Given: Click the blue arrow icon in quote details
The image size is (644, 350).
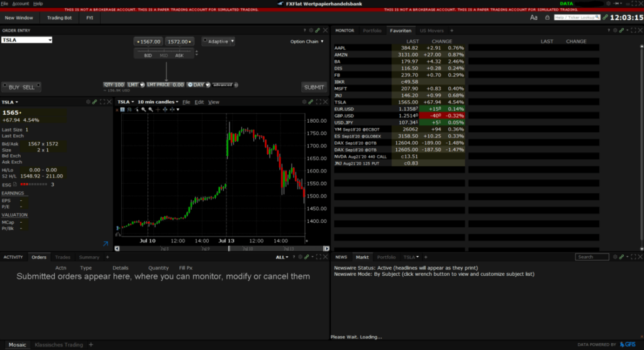Looking at the screenshot, I should pos(106,244).
